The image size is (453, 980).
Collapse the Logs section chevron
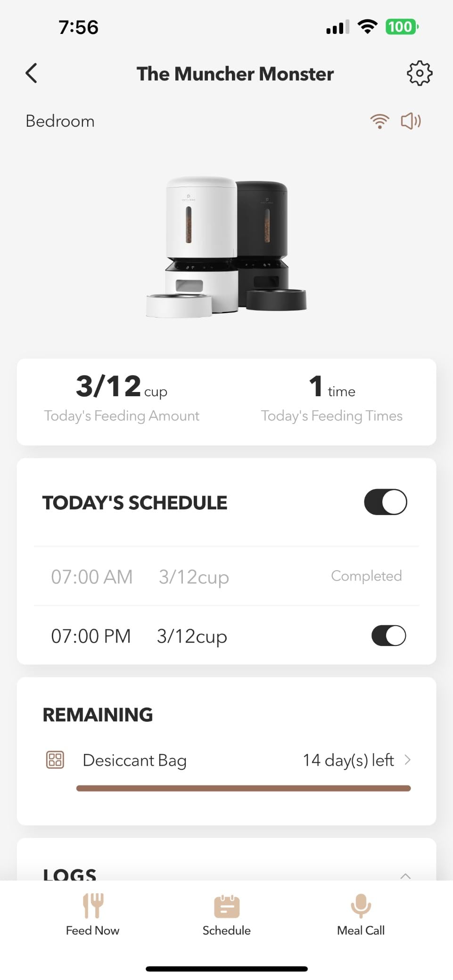[405, 876]
